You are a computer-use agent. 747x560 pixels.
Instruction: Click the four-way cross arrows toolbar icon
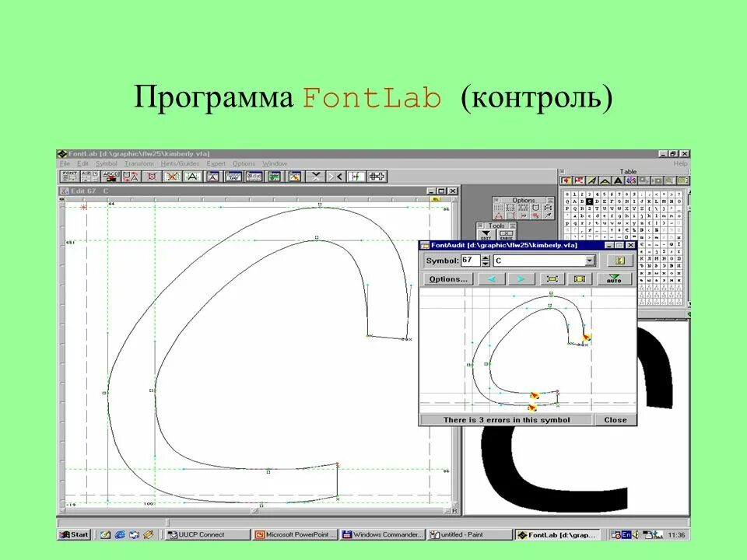point(377,177)
